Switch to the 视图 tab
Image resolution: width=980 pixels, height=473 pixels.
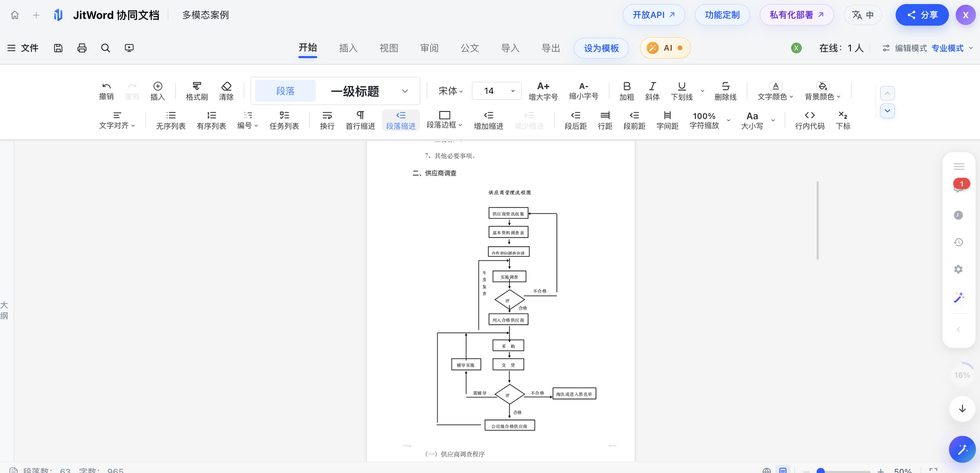(389, 48)
